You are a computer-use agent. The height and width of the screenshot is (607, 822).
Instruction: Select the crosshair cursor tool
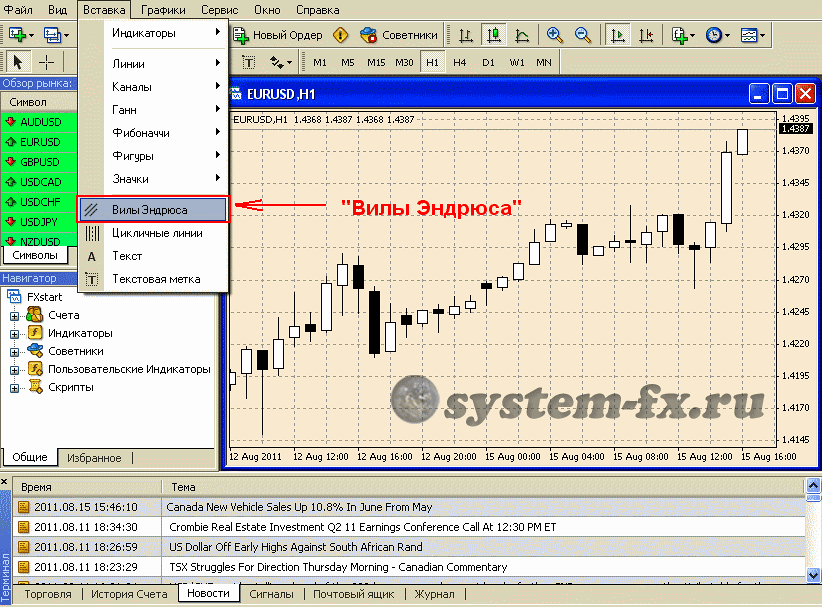click(x=46, y=62)
